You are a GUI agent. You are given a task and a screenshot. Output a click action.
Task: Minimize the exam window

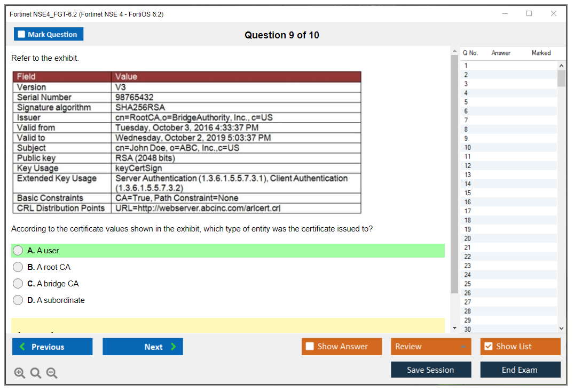pyautogui.click(x=505, y=14)
